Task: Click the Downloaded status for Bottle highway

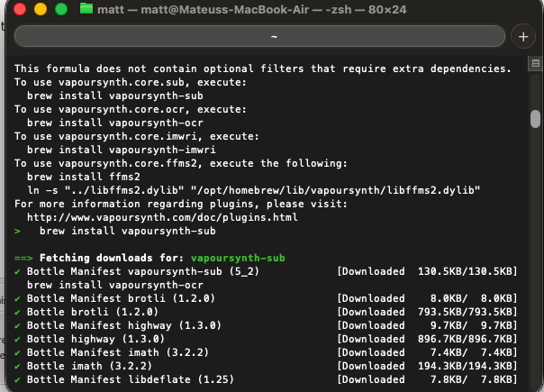Action: point(372,339)
